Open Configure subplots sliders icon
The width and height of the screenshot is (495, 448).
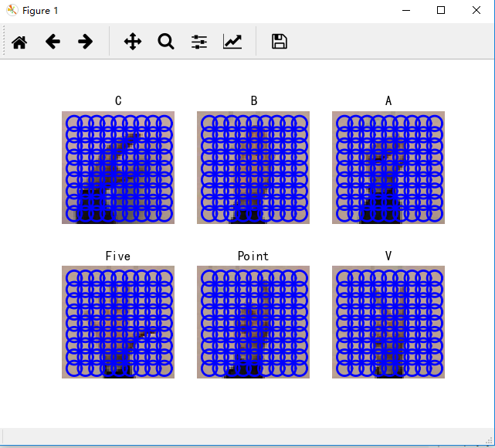[x=199, y=42]
